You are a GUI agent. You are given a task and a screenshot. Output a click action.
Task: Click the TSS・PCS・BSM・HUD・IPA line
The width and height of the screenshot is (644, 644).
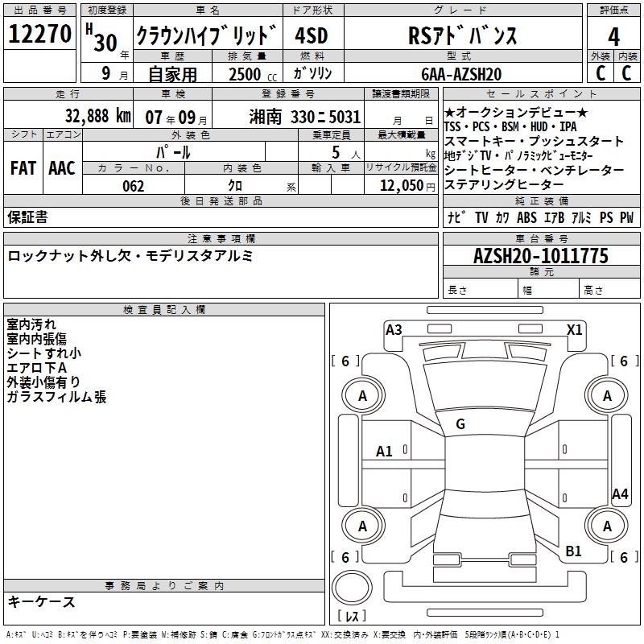[x=510, y=126]
